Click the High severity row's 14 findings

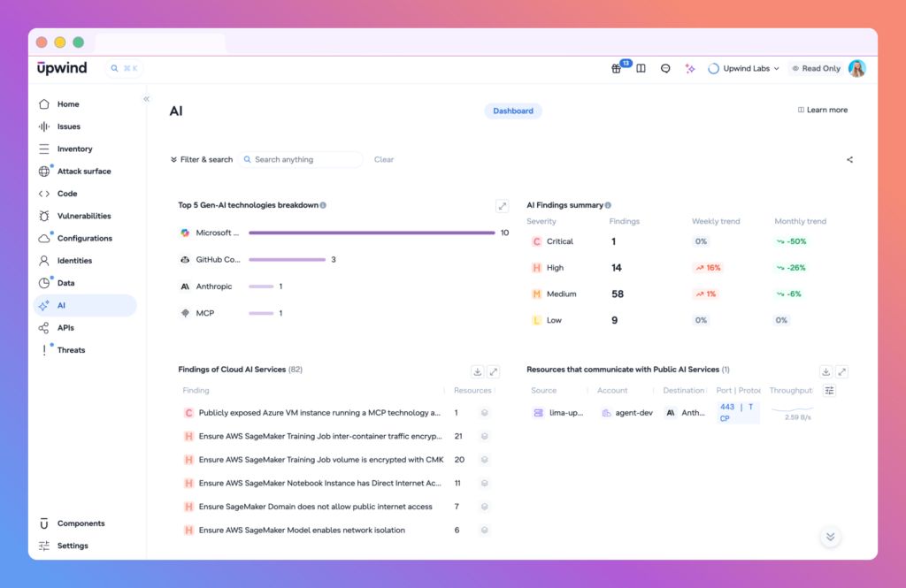[x=617, y=267]
